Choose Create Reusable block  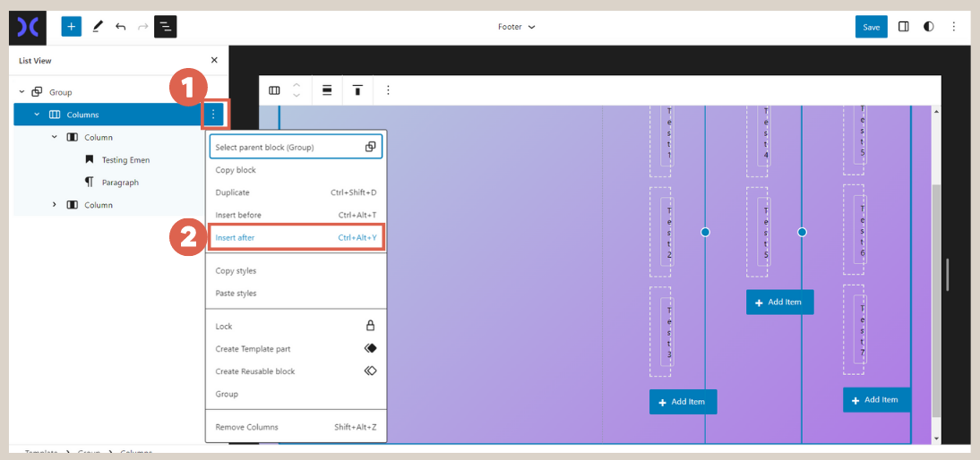coord(296,371)
